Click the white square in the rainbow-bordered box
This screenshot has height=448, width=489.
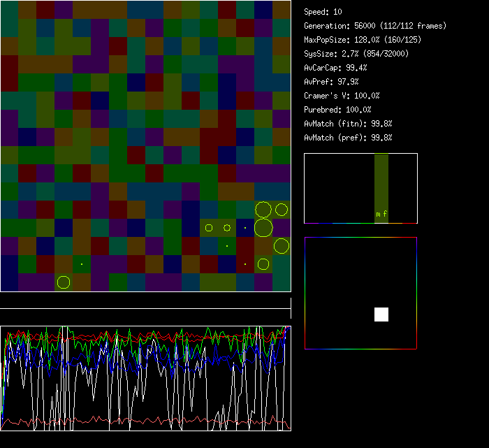(x=381, y=315)
